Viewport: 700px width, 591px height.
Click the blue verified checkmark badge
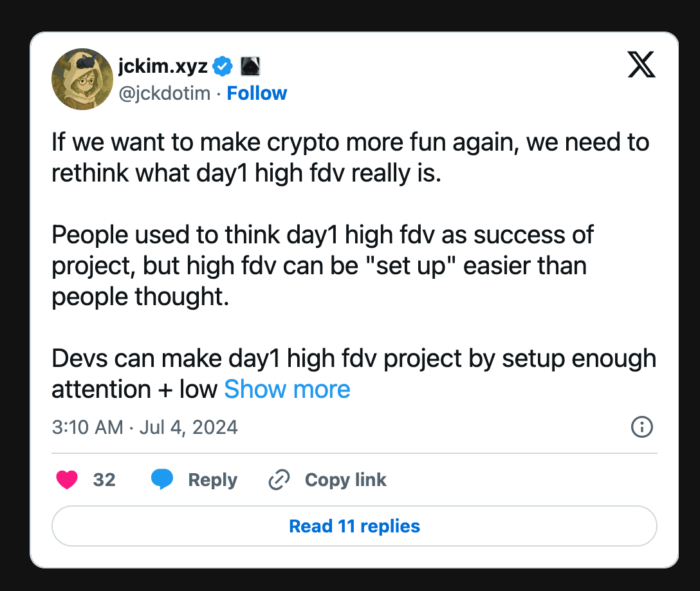coord(223,65)
